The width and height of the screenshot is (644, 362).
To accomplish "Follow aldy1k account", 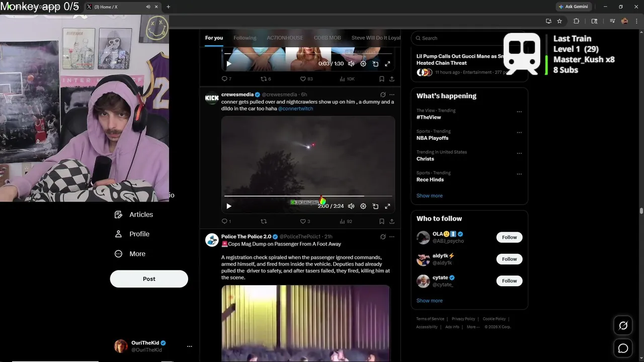I will (x=509, y=259).
